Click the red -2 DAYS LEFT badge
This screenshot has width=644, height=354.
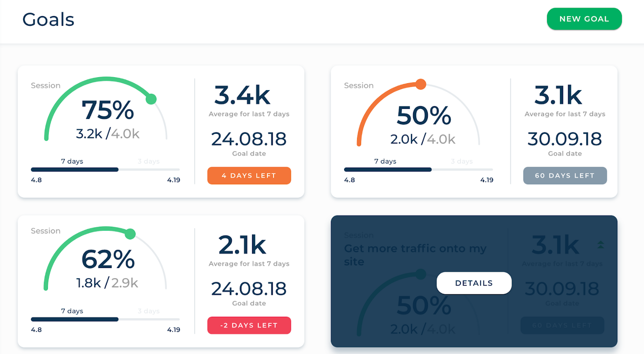[249, 325]
